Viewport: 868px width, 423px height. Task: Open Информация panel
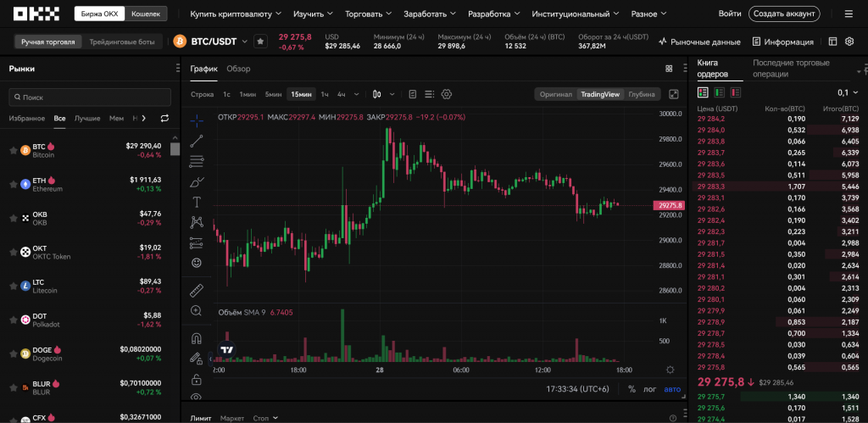coord(782,42)
